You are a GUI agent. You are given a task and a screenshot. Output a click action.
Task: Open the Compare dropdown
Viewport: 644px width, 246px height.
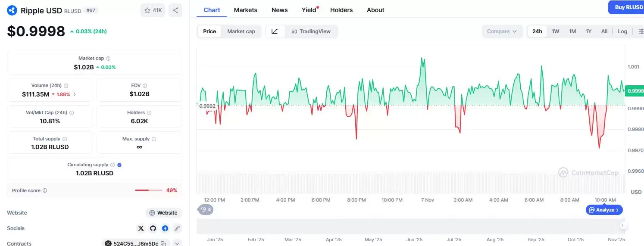click(502, 31)
